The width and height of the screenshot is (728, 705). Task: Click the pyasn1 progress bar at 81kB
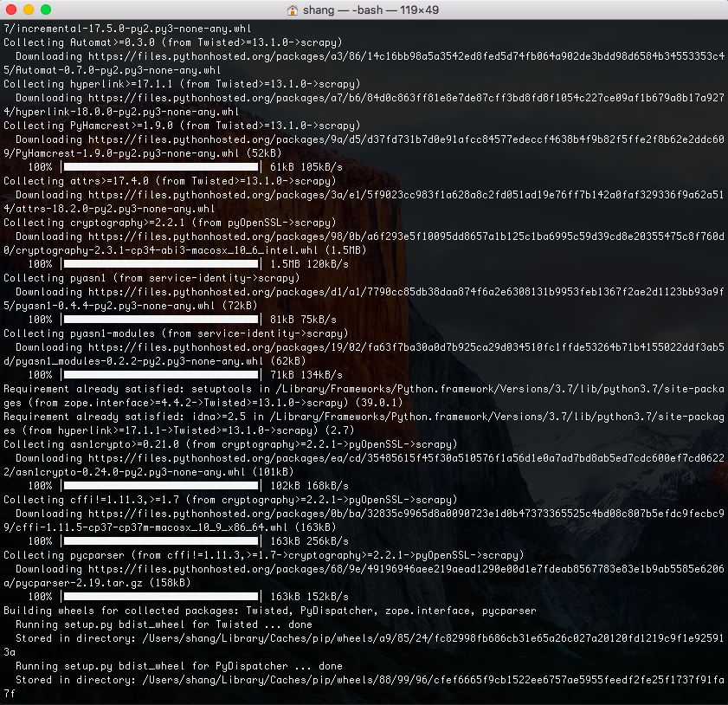161,320
